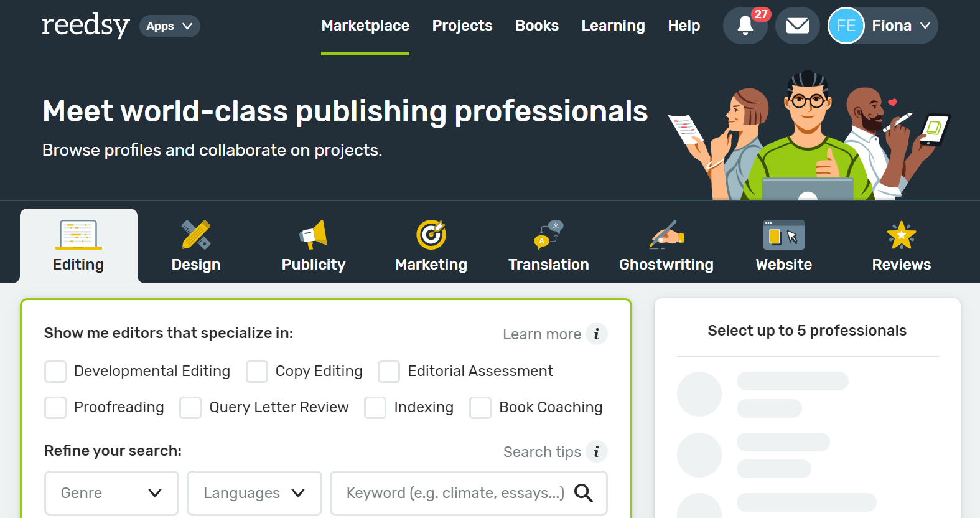Viewport: 980px width, 518px height.
Task: Enable the Copy Editing checkbox
Action: click(x=257, y=372)
